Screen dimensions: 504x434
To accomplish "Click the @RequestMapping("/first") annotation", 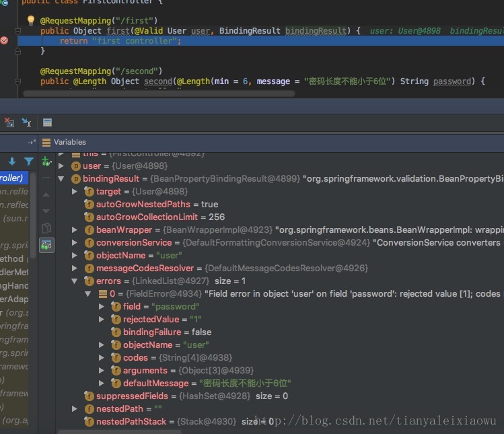I will [99, 21].
